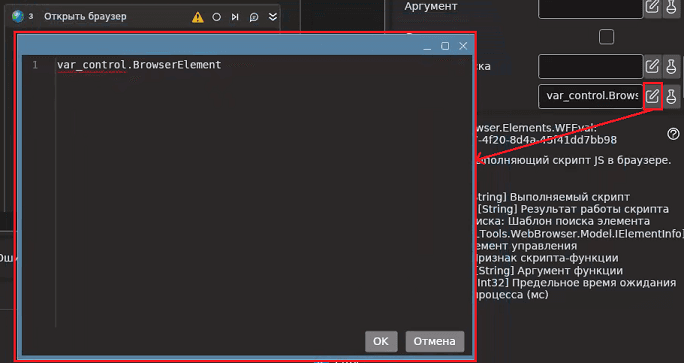Select the Открыть браузер activity title

click(x=85, y=17)
